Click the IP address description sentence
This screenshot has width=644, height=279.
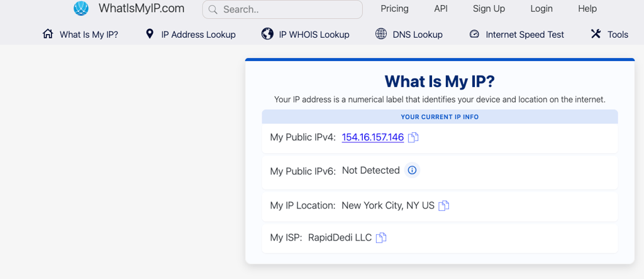click(x=440, y=100)
